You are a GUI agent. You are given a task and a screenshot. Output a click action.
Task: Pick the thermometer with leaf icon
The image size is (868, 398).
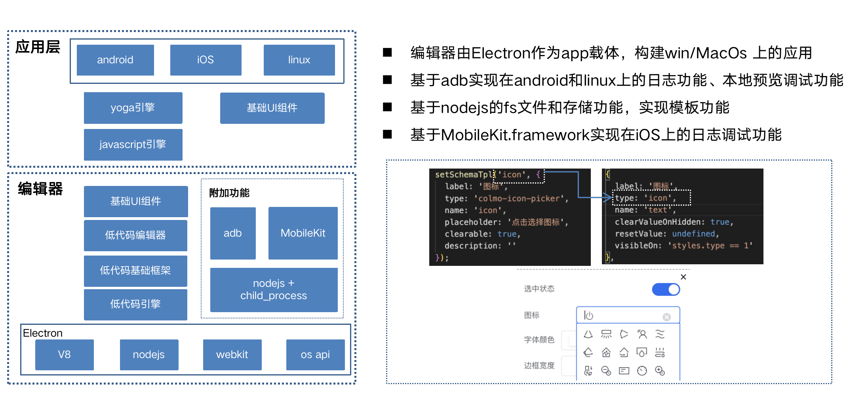click(588, 371)
